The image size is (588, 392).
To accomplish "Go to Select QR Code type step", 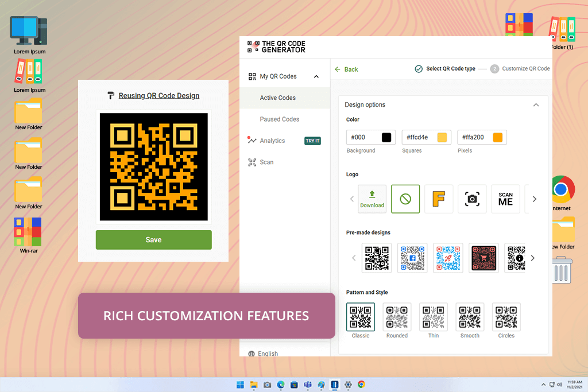I will (x=445, y=68).
